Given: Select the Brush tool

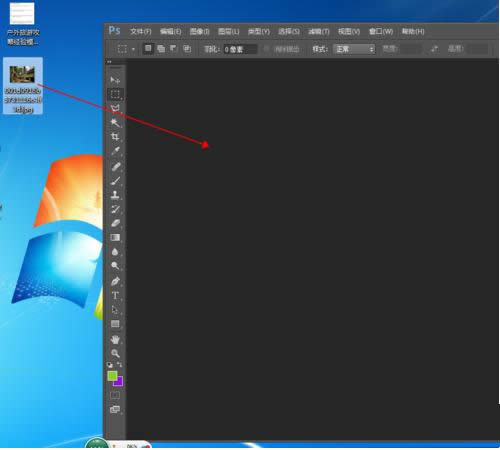Looking at the screenshot, I should click(115, 181).
